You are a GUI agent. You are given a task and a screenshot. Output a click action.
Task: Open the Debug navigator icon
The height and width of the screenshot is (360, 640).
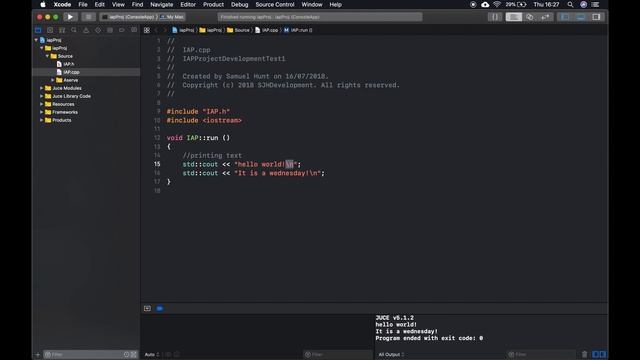tap(110, 30)
